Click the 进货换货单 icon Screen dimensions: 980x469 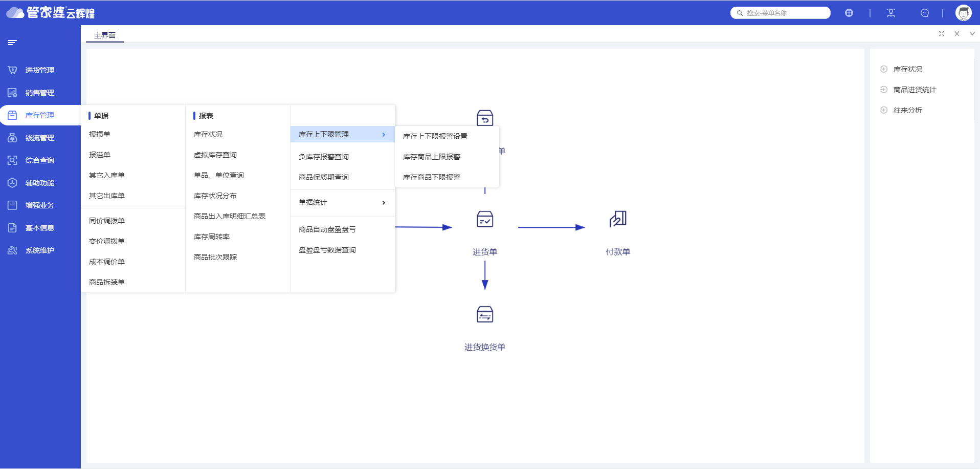484,314
